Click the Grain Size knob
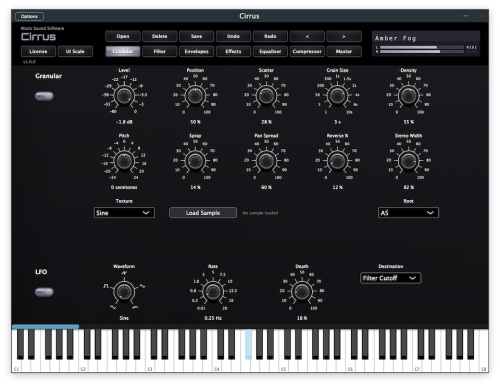The image size is (500, 386). pyautogui.click(x=337, y=96)
